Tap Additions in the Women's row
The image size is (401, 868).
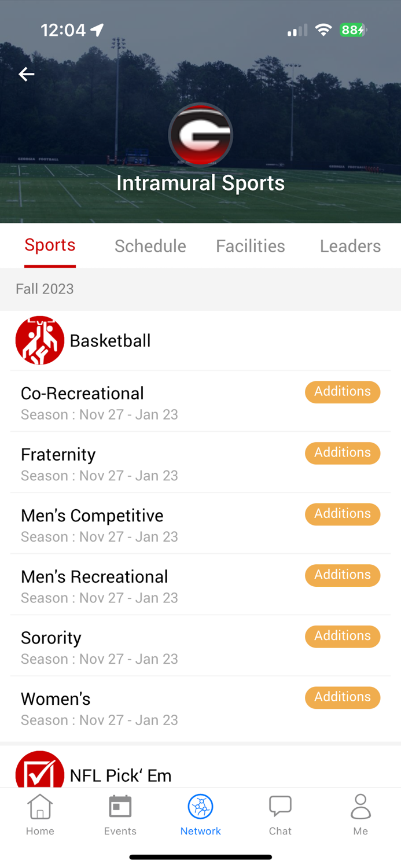[x=342, y=697]
